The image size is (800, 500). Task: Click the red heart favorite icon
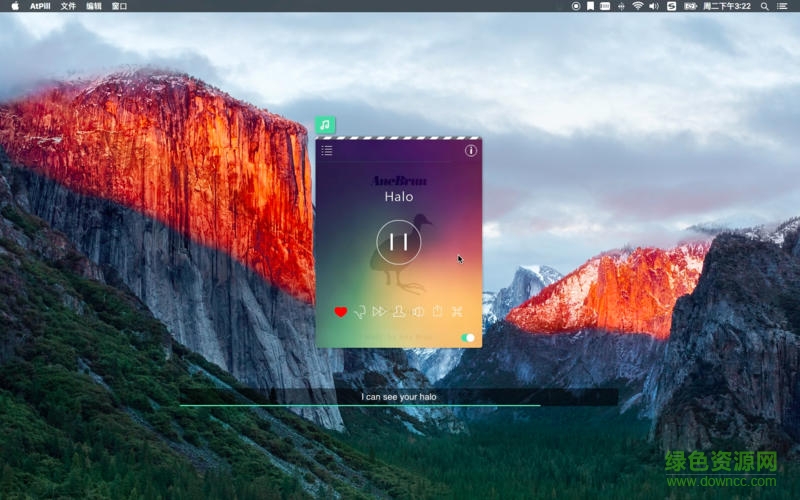pyautogui.click(x=340, y=312)
